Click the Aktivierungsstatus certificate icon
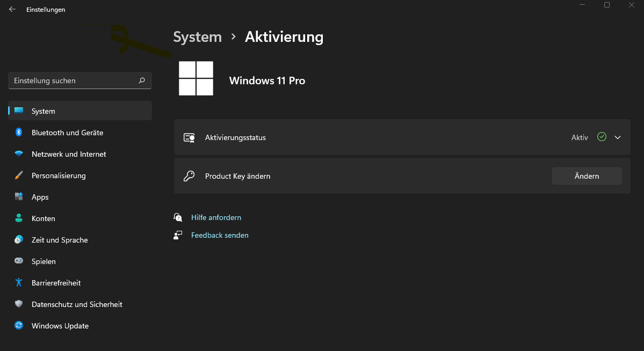 pos(189,137)
